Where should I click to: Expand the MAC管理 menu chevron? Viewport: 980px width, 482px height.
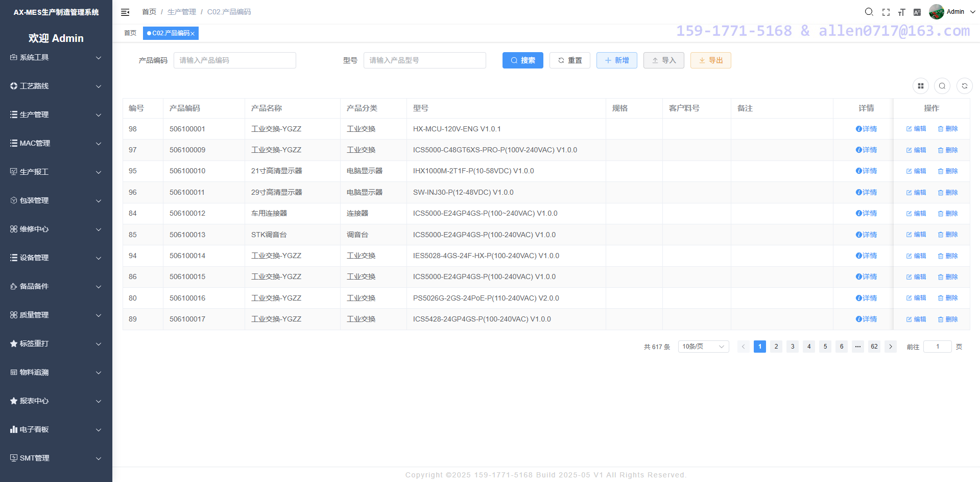[x=99, y=144]
